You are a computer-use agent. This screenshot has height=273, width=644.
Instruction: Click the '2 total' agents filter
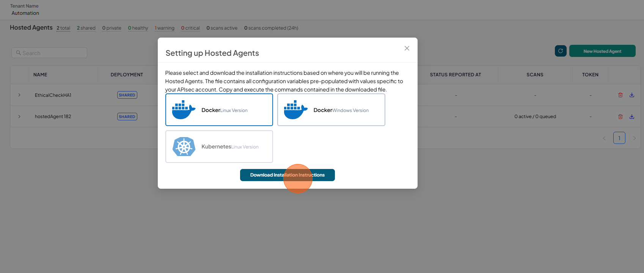click(63, 28)
